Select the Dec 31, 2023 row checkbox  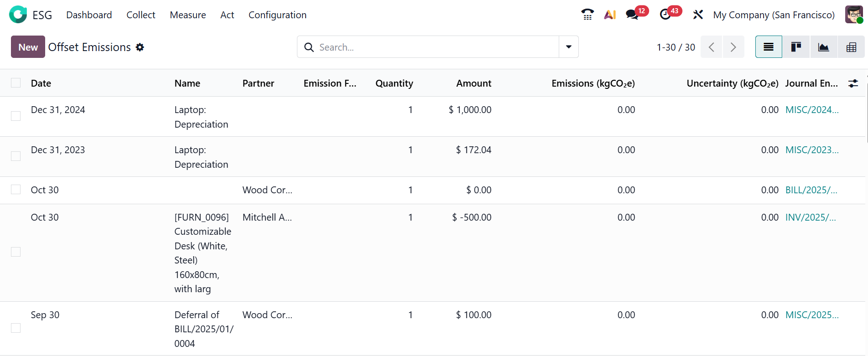click(x=16, y=156)
